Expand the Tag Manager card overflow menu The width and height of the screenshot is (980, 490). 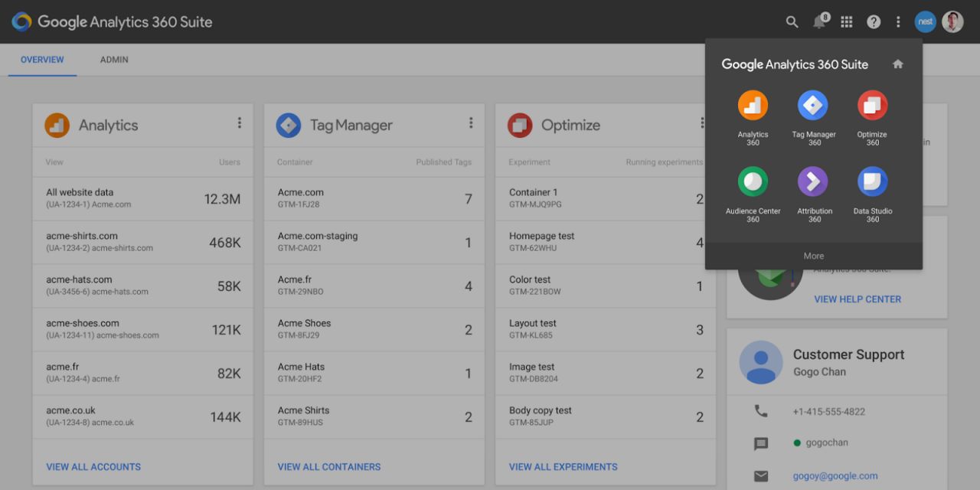pyautogui.click(x=471, y=123)
